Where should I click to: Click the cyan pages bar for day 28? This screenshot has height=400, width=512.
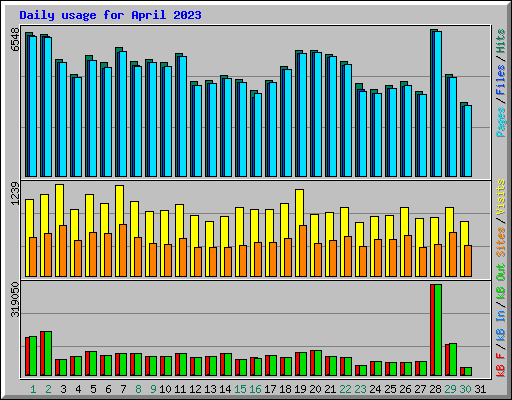438,104
